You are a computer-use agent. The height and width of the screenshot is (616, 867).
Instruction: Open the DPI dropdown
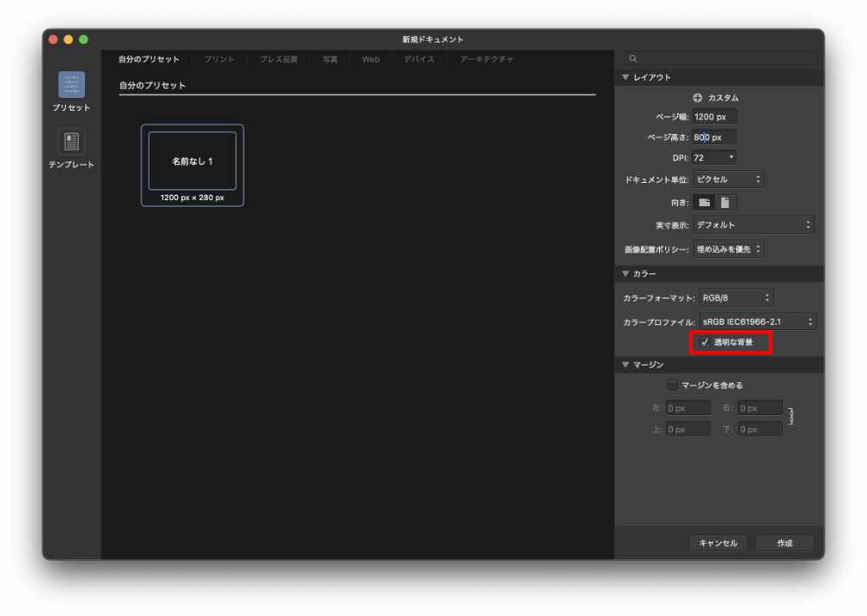click(x=714, y=158)
